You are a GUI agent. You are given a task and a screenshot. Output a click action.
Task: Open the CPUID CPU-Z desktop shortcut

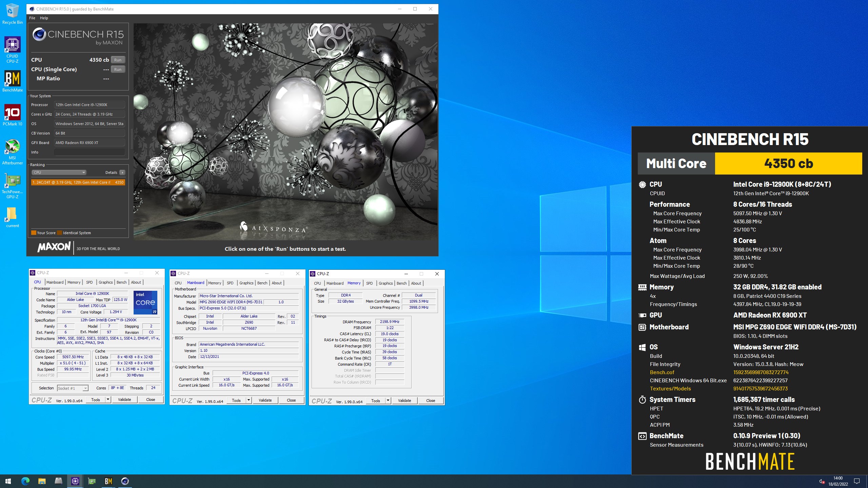(x=12, y=49)
